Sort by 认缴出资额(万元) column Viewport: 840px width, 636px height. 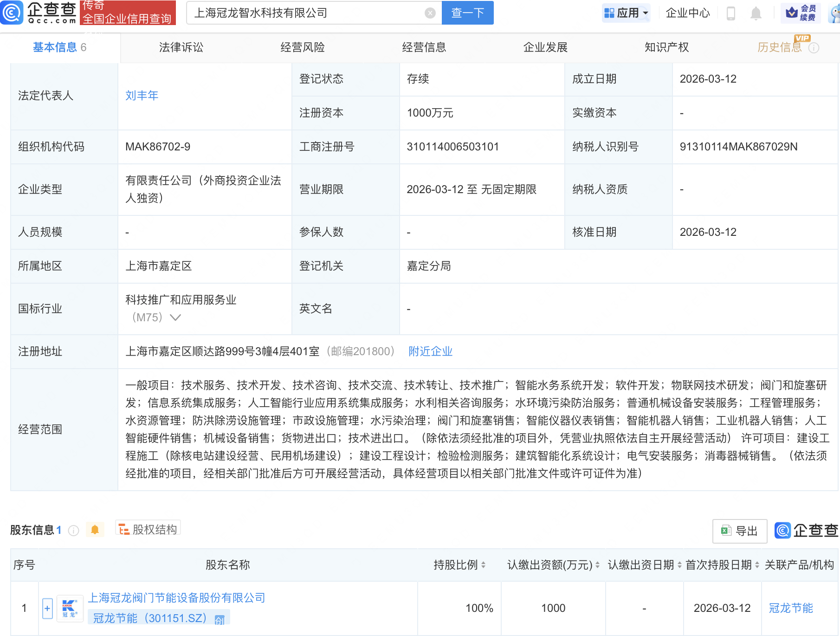click(x=597, y=565)
